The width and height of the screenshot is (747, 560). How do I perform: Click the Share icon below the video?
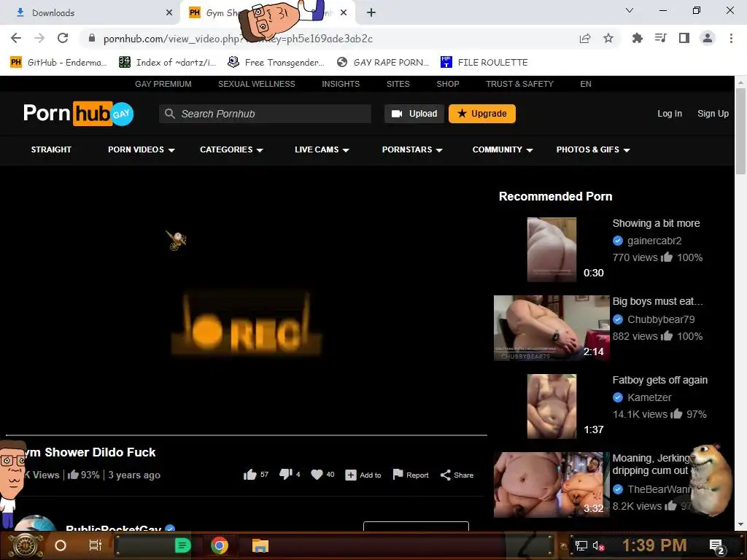point(446,475)
